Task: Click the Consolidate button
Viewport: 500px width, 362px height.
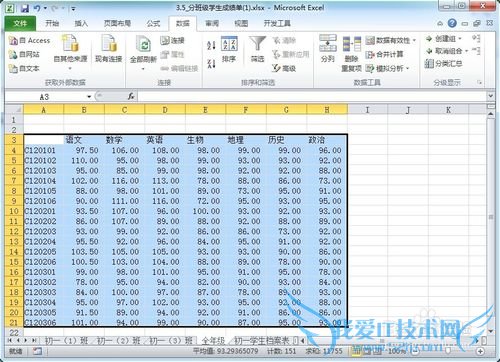Action: coord(385,54)
